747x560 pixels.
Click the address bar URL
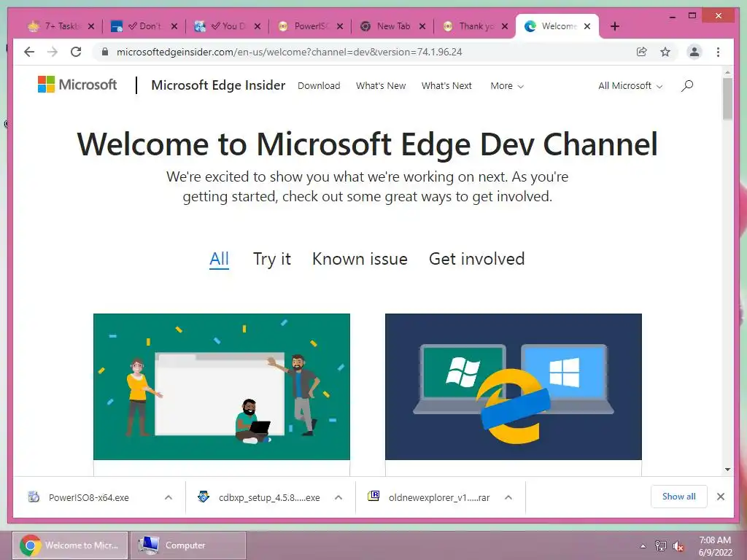pyautogui.click(x=289, y=52)
